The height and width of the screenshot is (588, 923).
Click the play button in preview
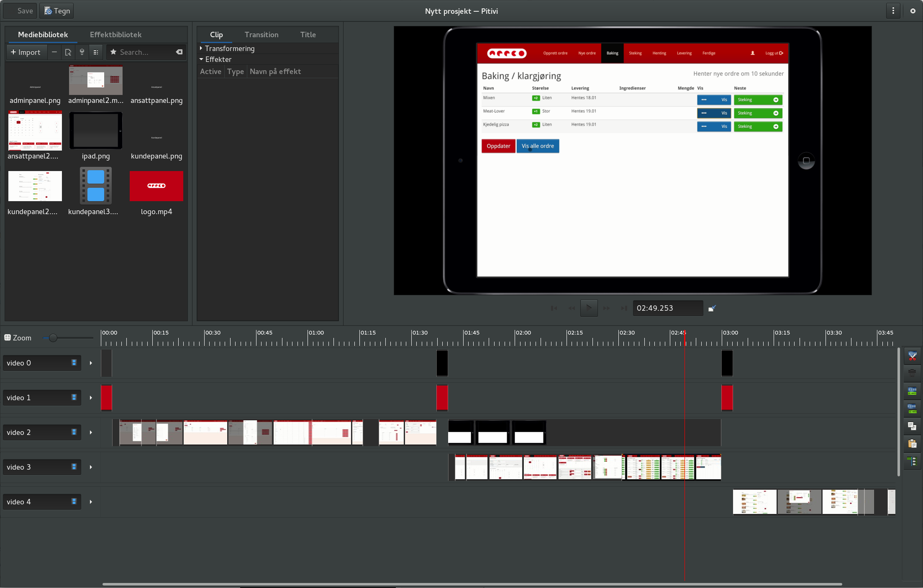pyautogui.click(x=589, y=307)
